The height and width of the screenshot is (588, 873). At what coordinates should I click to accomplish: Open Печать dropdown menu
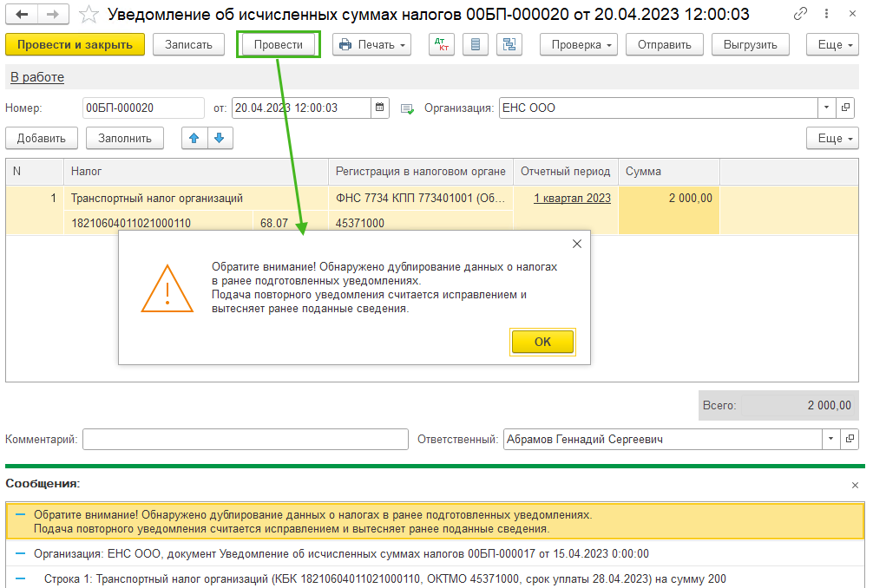[372, 44]
